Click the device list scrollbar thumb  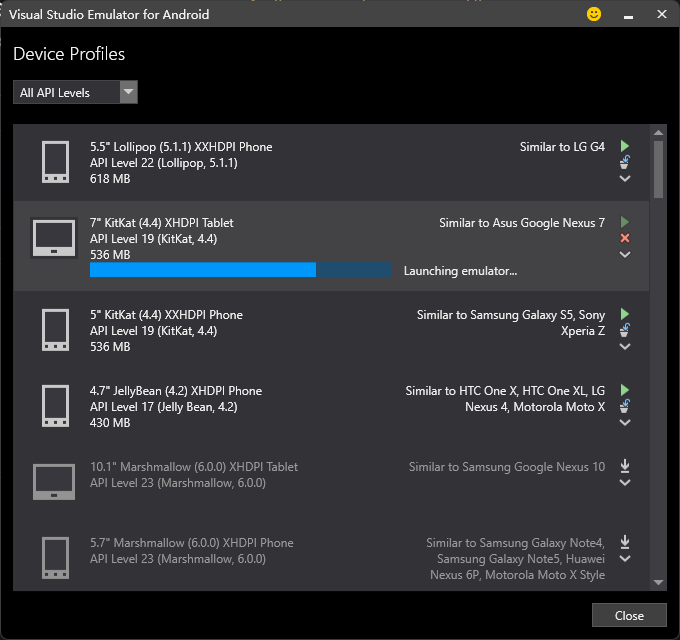[658, 169]
